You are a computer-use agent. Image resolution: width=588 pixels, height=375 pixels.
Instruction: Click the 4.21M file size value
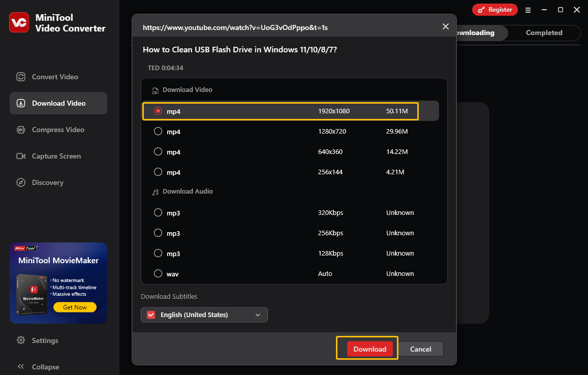pos(395,172)
